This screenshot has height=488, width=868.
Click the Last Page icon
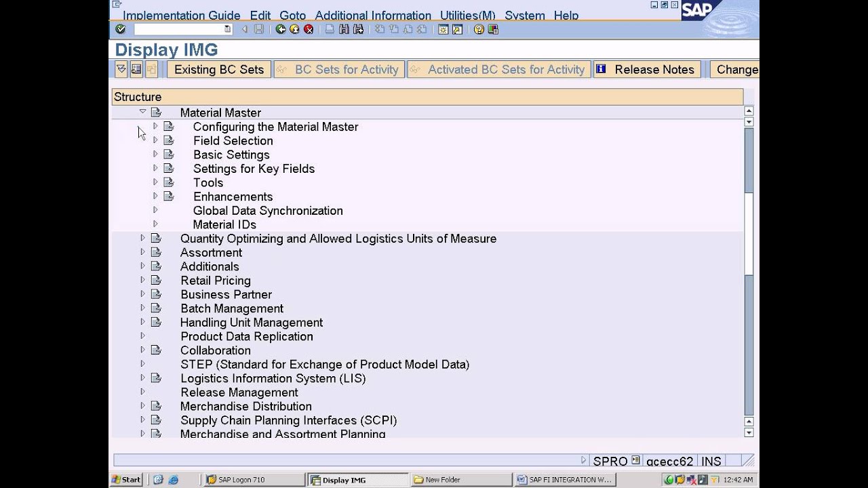(x=422, y=29)
